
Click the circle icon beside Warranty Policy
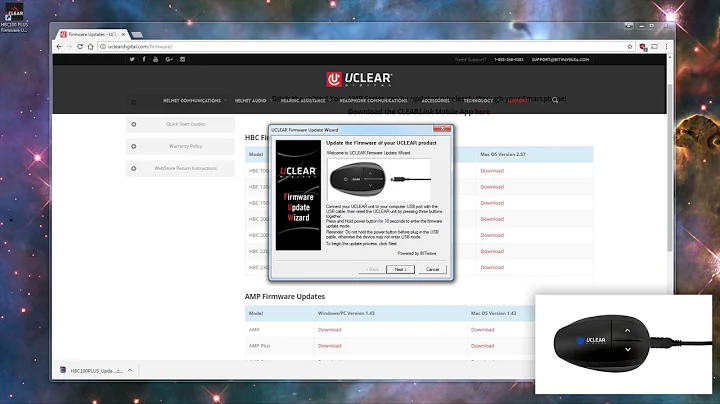tap(134, 146)
